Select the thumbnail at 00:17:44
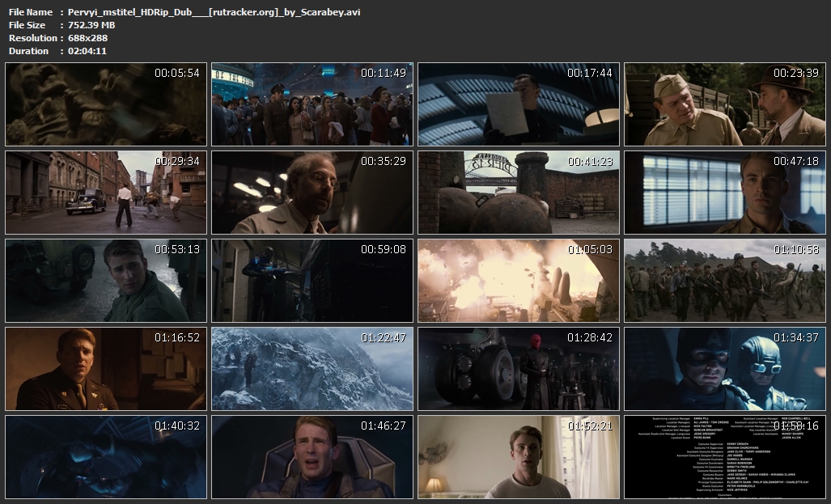Image resolution: width=831 pixels, height=504 pixels. pos(519,105)
